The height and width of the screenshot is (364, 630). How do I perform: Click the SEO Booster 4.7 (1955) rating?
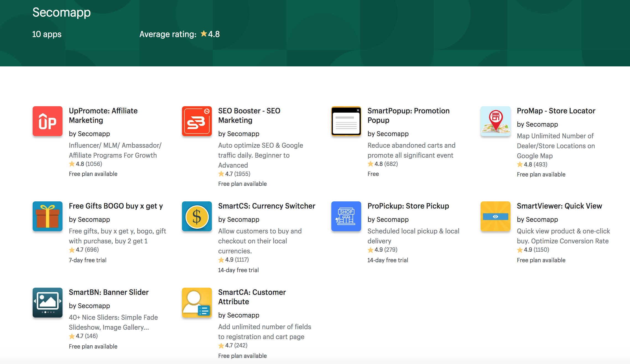coord(234,174)
